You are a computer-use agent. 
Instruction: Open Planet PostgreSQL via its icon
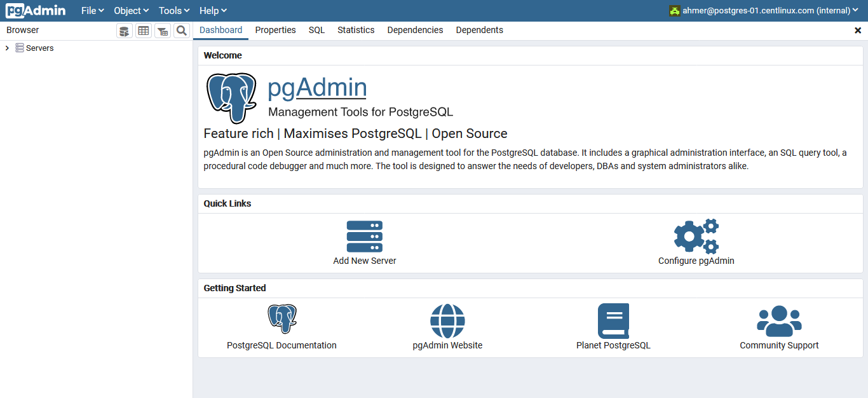613,320
